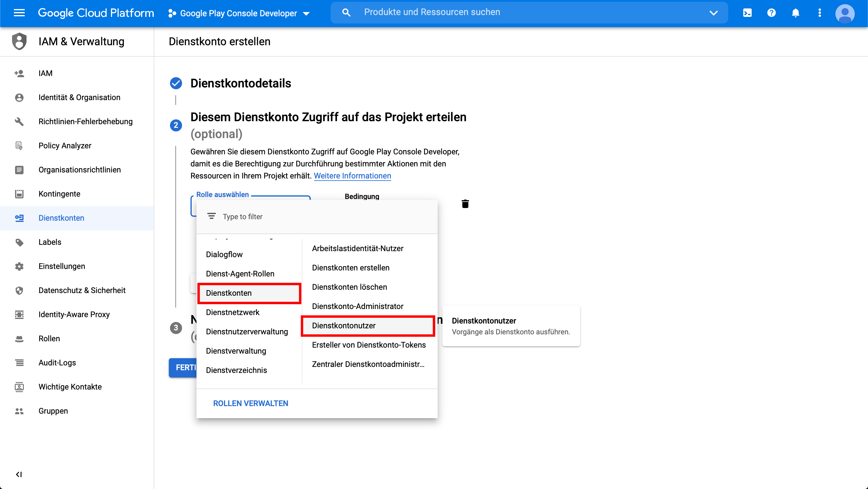Click the Dienstkonten key icon in sidebar
Image resolution: width=868 pixels, height=489 pixels.
19,218
